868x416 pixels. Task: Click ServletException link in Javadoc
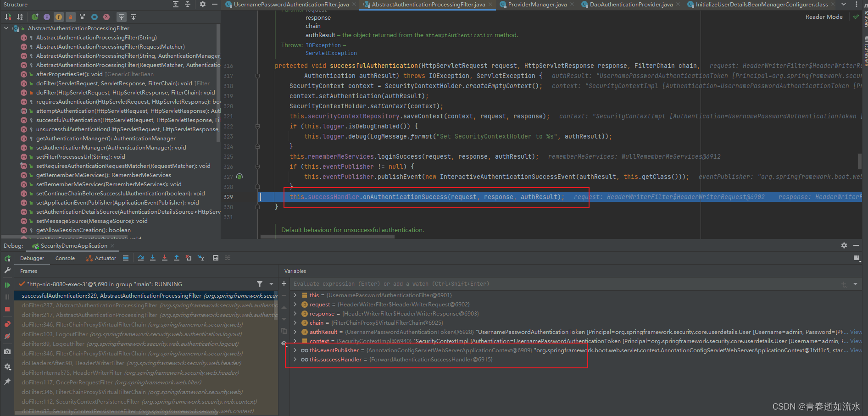pos(331,53)
